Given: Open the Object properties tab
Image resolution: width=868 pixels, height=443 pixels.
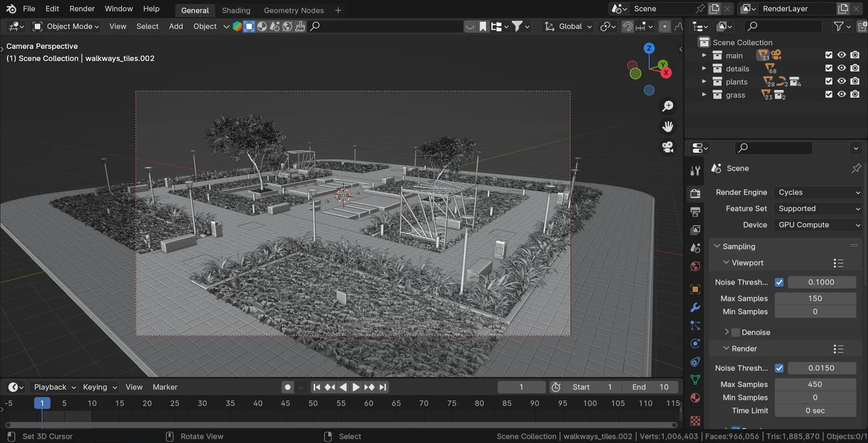Looking at the screenshot, I should (x=695, y=289).
